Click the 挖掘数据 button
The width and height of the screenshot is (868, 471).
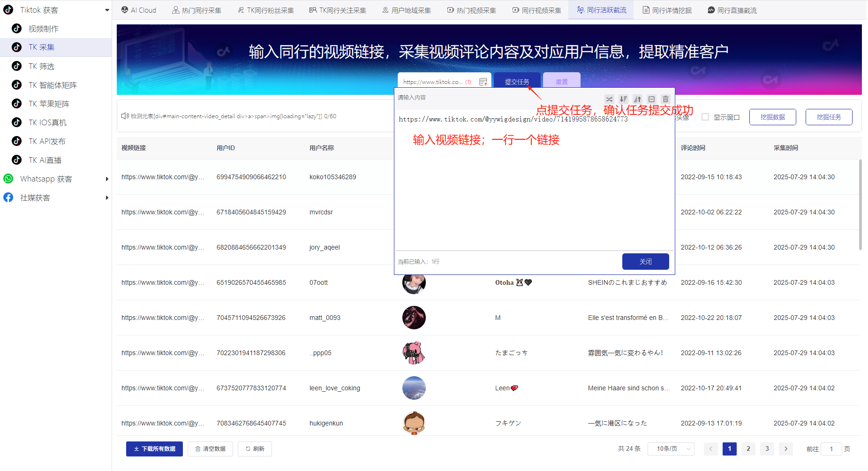(772, 117)
